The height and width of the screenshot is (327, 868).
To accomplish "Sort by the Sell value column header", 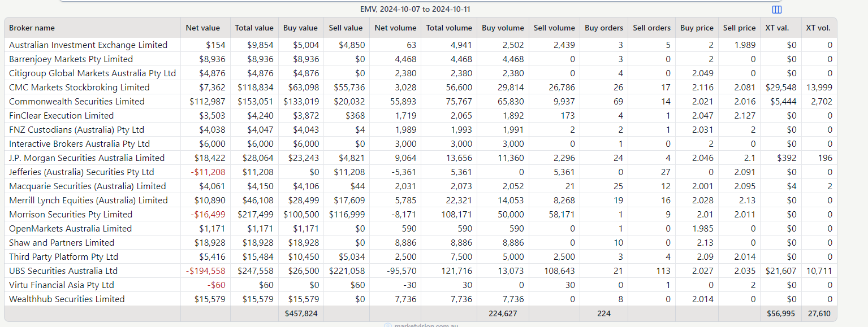I will (x=346, y=28).
